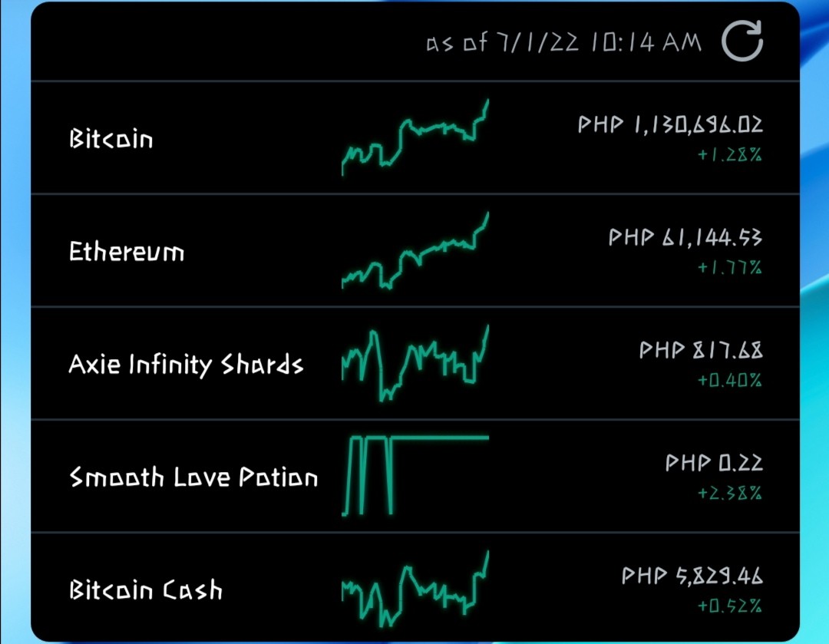829x644 pixels.
Task: Click Bitcoin price PHP 1,130,696.02
Action: [x=670, y=125]
